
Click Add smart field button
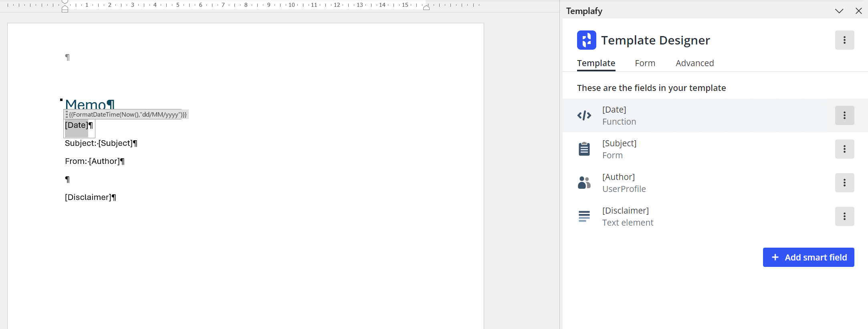(808, 257)
